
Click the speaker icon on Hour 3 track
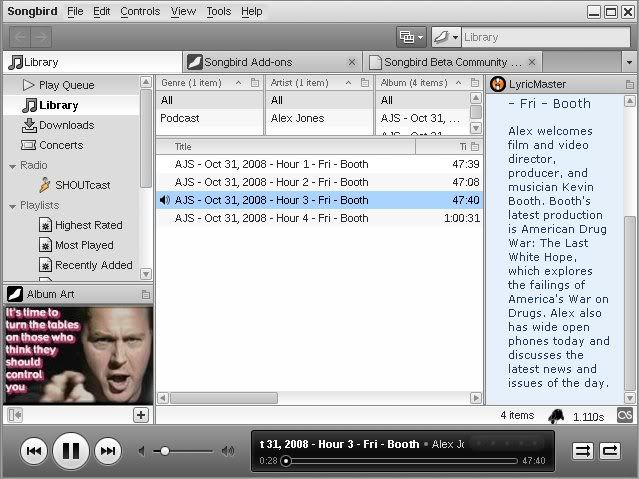(x=165, y=200)
